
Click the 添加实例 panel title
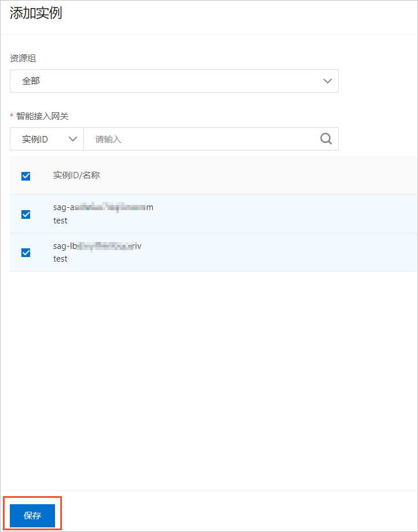[36, 14]
